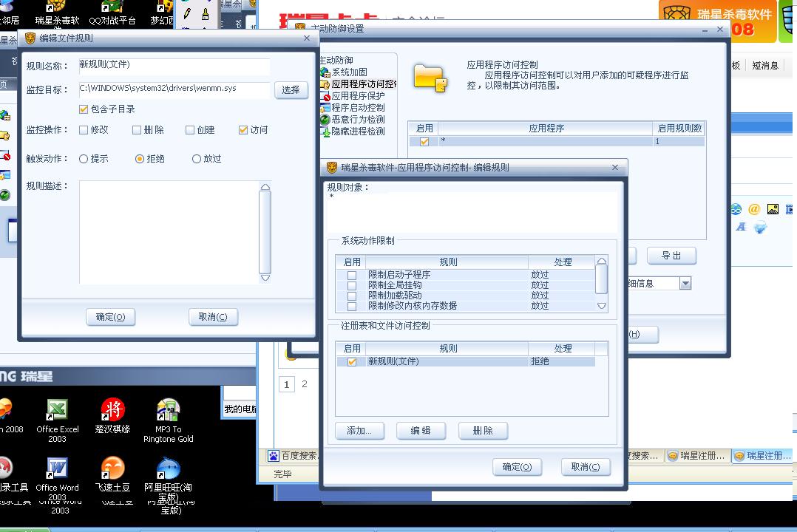
Task: Go to forum page 2
Action: [305, 384]
